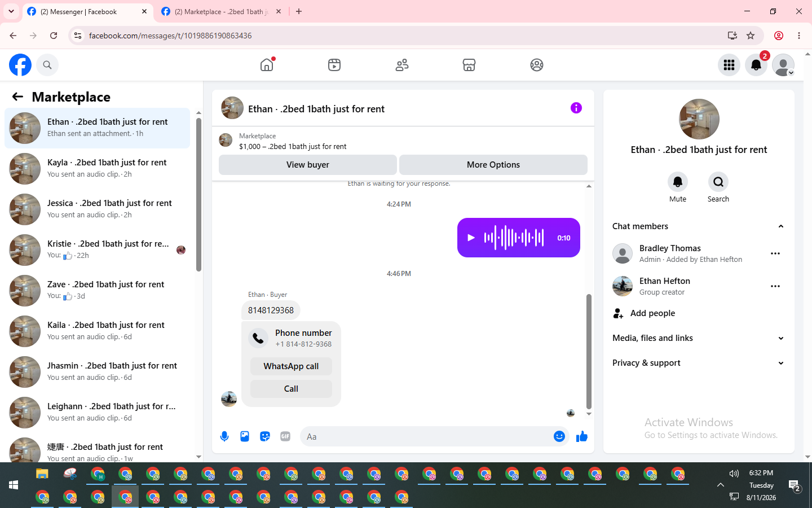Open the Kayla .2bed 1bath conversation

98,169
